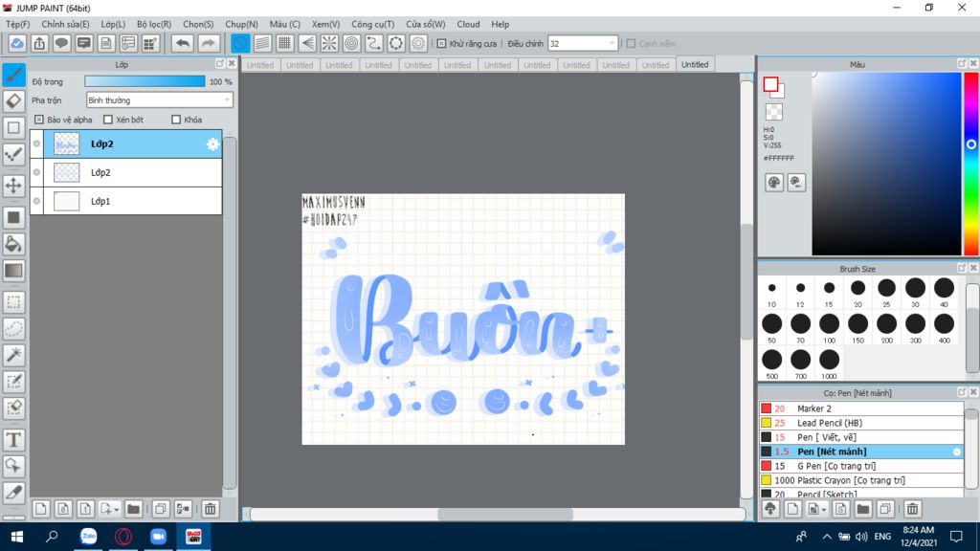Viewport: 980px width, 551px height.
Task: Click the snap settings gear icon
Action: (418, 43)
